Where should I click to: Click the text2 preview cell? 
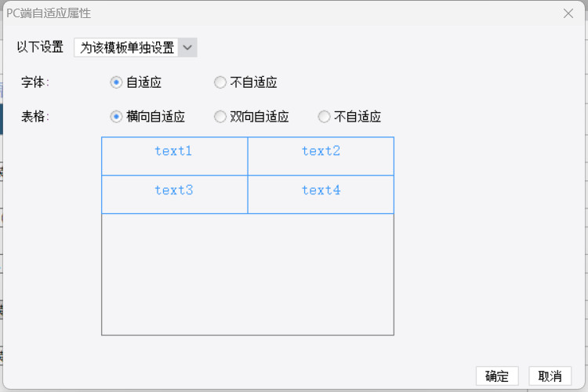click(x=321, y=156)
